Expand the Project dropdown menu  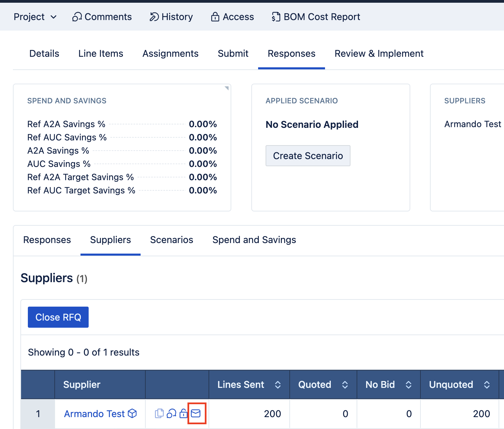[x=35, y=17]
